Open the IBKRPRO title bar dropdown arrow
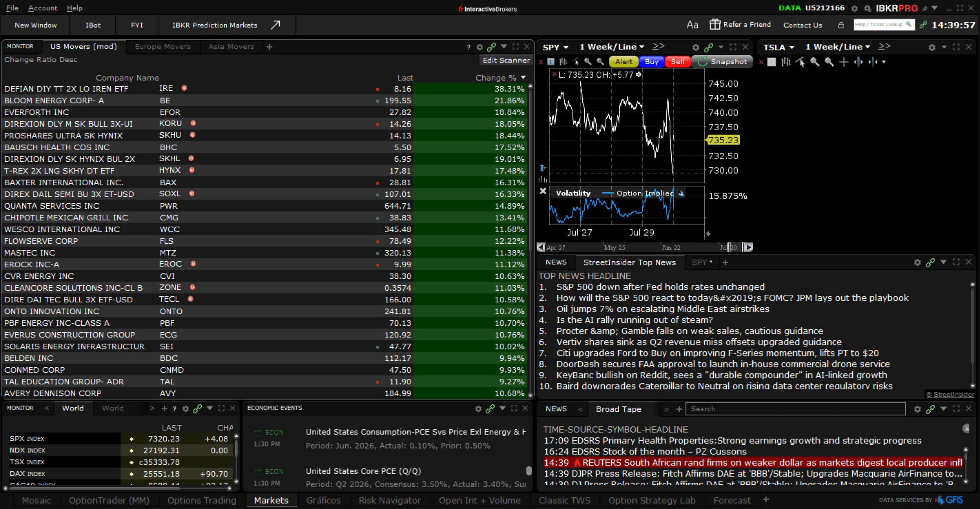The image size is (980, 509). point(935,8)
